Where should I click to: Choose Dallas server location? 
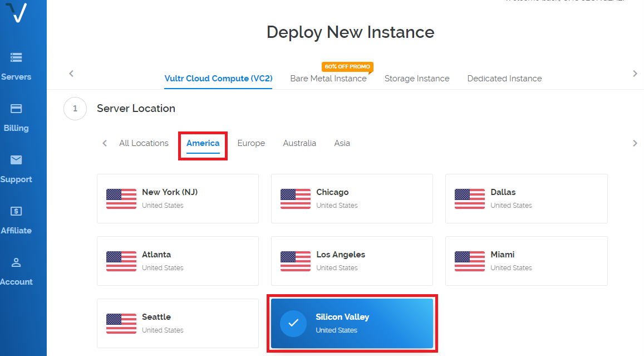(x=526, y=198)
